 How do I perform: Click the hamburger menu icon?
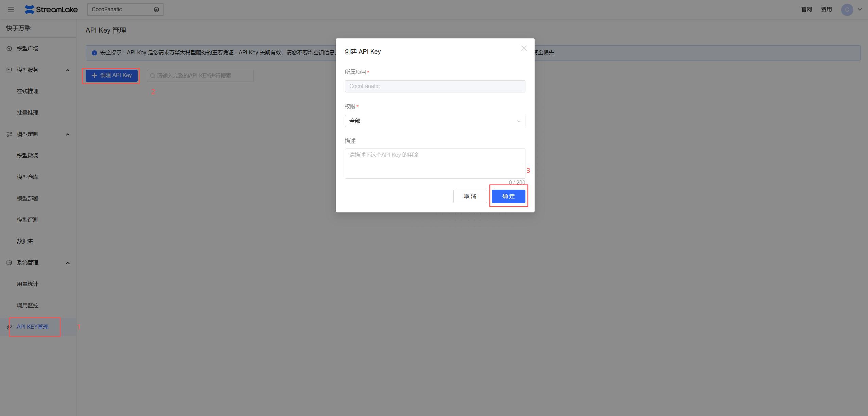pyautogui.click(x=11, y=10)
